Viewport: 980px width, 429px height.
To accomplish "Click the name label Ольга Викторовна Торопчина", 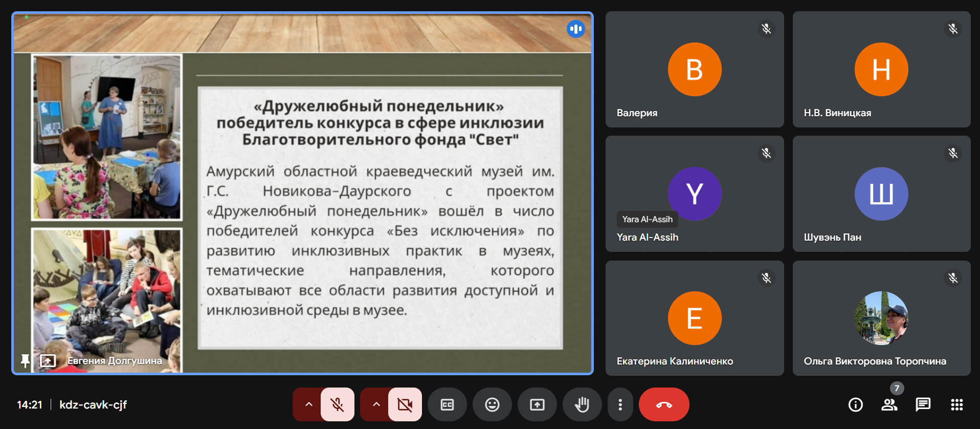I will click(x=875, y=361).
